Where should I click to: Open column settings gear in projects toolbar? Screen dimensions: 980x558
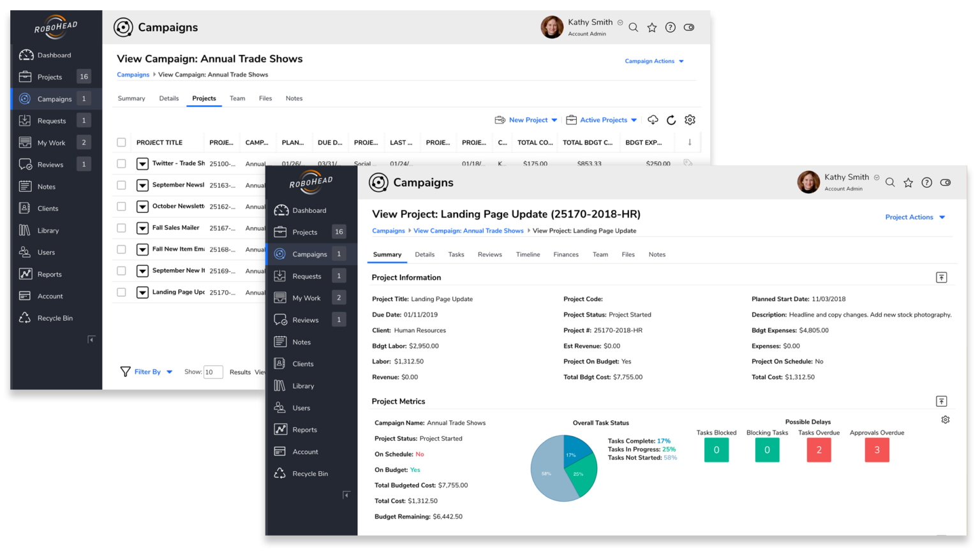tap(690, 120)
